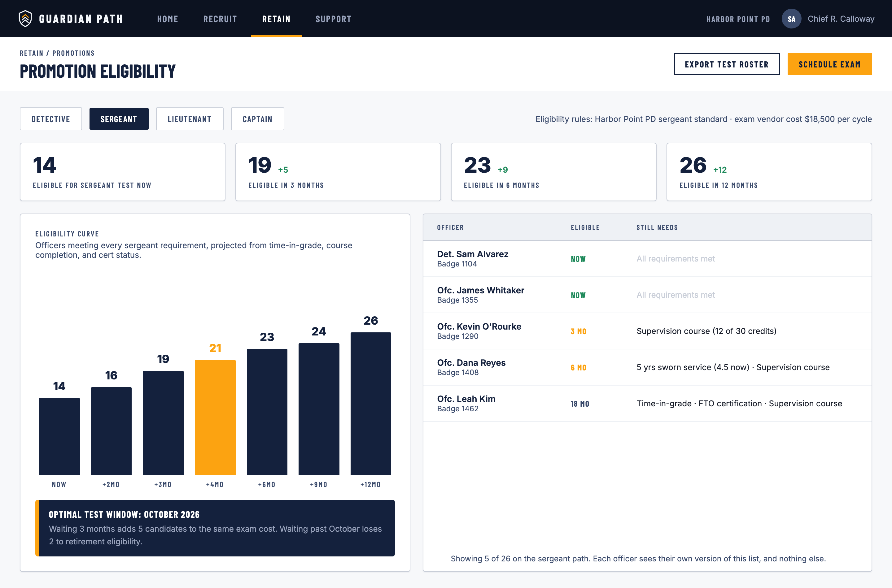Image resolution: width=892 pixels, height=588 pixels.
Task: Click Promotions in the breadcrumb
Action: [73, 53]
